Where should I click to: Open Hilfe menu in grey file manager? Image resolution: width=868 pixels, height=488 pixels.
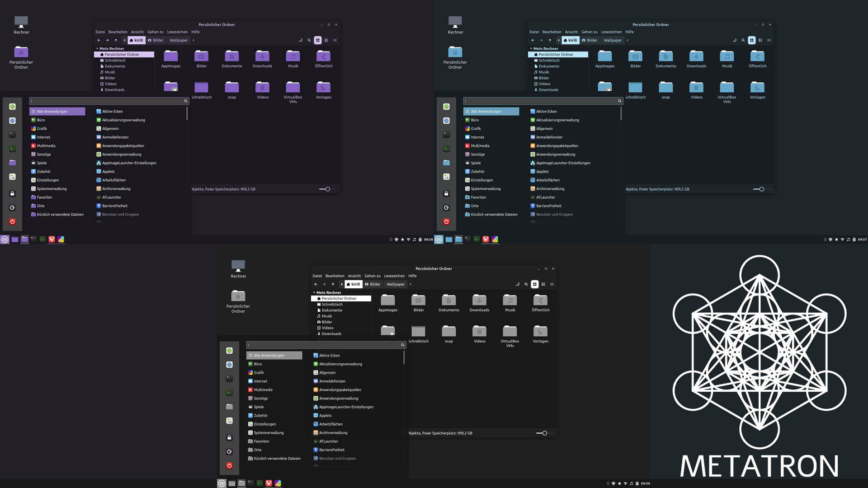[413, 276]
